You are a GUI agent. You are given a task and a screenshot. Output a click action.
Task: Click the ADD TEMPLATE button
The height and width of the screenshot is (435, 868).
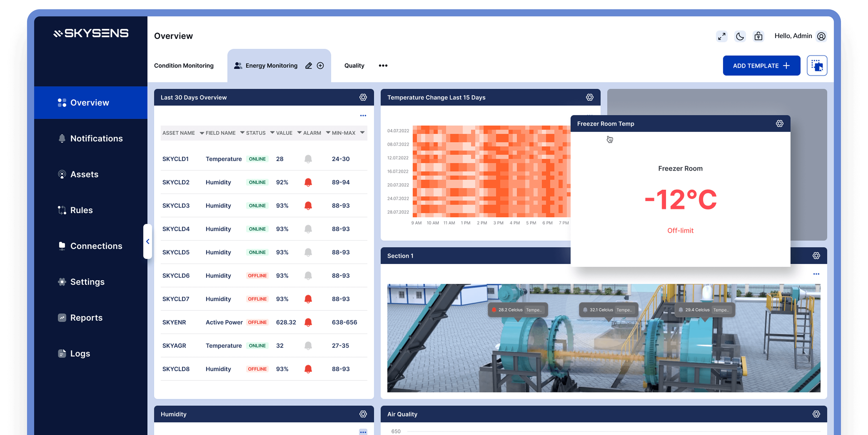[761, 65]
